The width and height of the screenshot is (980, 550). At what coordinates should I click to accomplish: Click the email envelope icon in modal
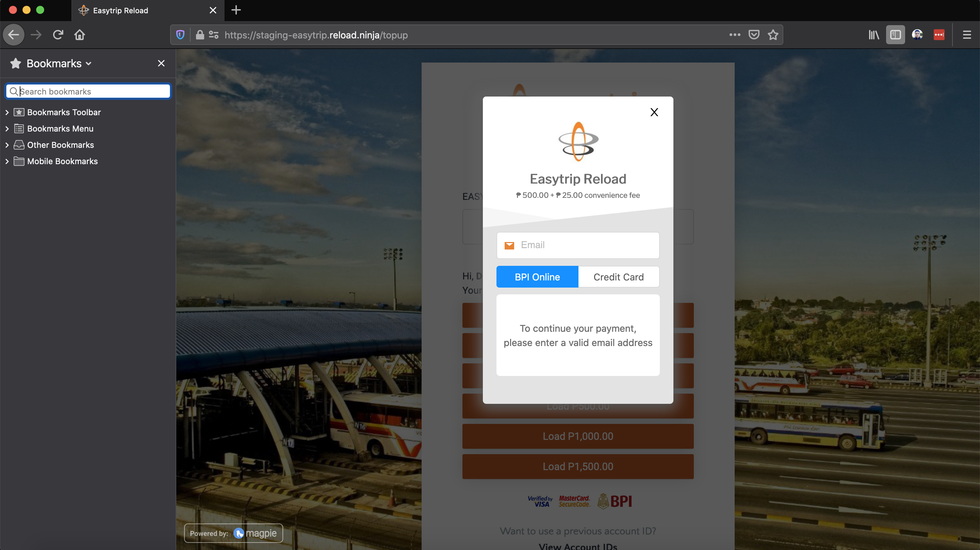tap(509, 245)
